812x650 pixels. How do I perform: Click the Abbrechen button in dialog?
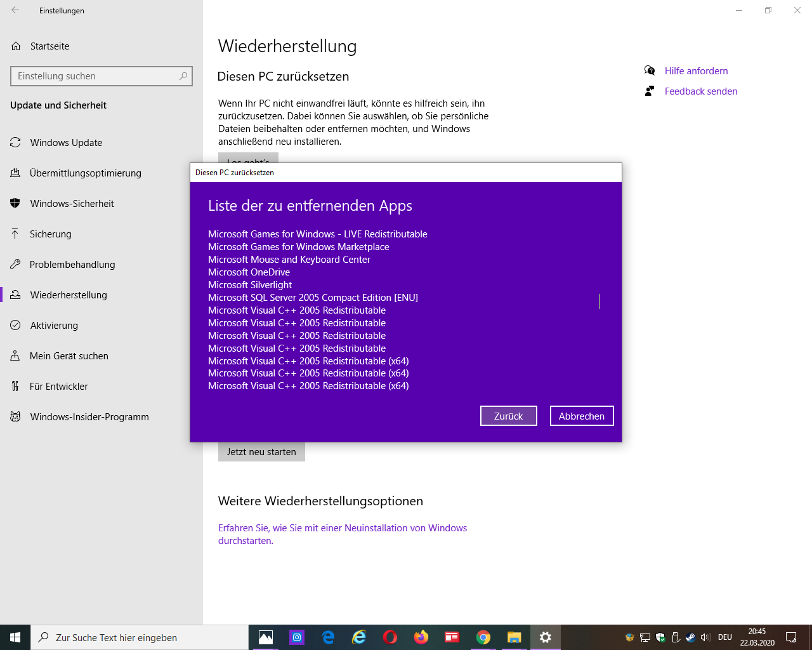click(582, 416)
